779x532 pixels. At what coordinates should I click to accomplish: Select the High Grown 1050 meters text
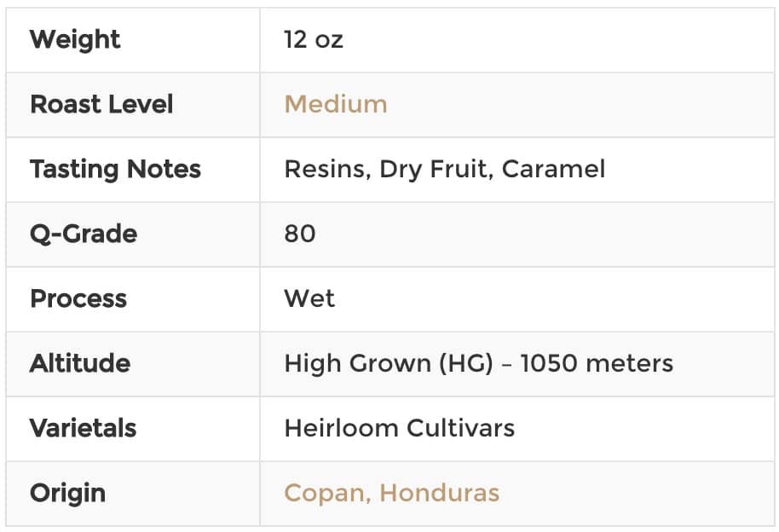click(479, 363)
